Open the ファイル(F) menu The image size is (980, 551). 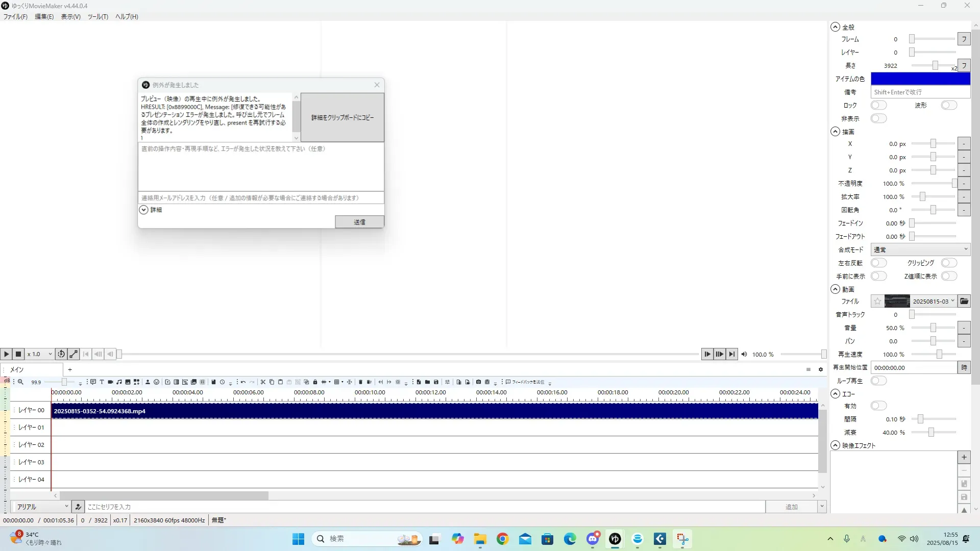tap(15, 17)
